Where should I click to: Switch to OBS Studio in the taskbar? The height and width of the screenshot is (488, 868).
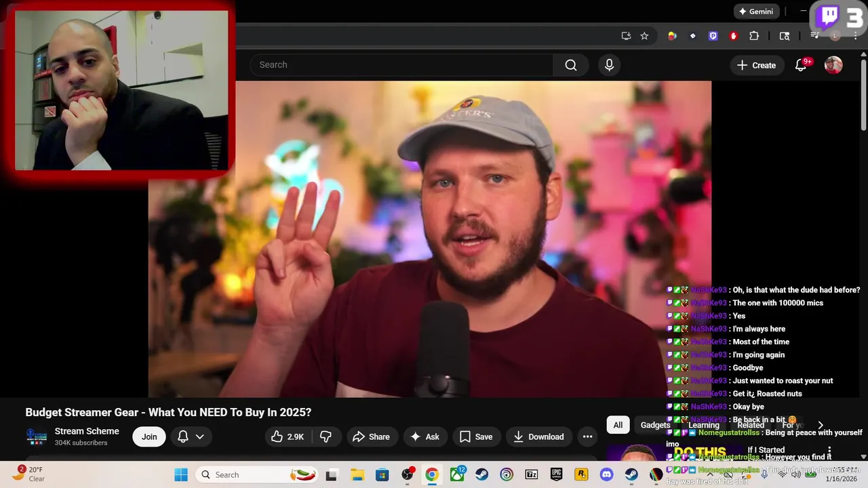pyautogui.click(x=407, y=474)
